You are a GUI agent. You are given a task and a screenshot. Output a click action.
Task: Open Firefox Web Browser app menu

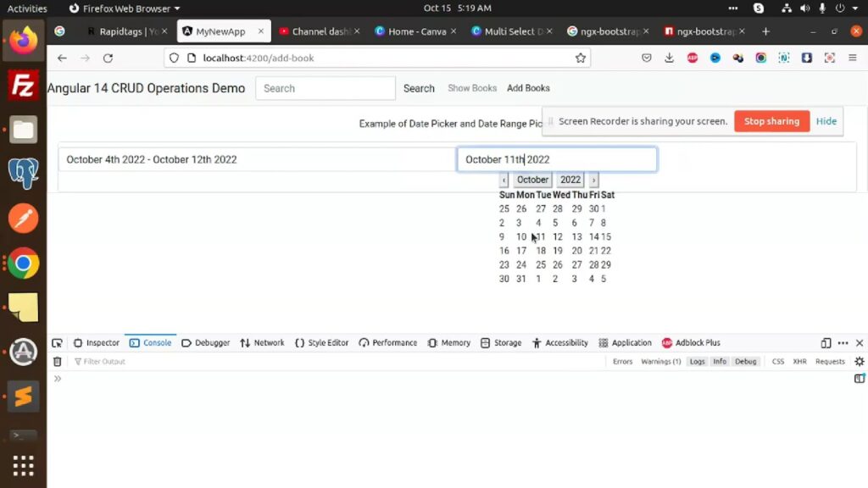pos(125,8)
